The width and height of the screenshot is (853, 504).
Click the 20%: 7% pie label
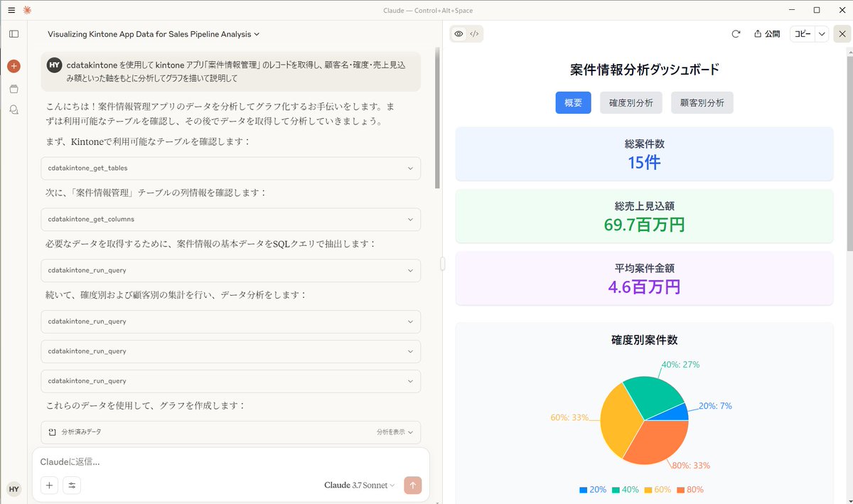[715, 406]
